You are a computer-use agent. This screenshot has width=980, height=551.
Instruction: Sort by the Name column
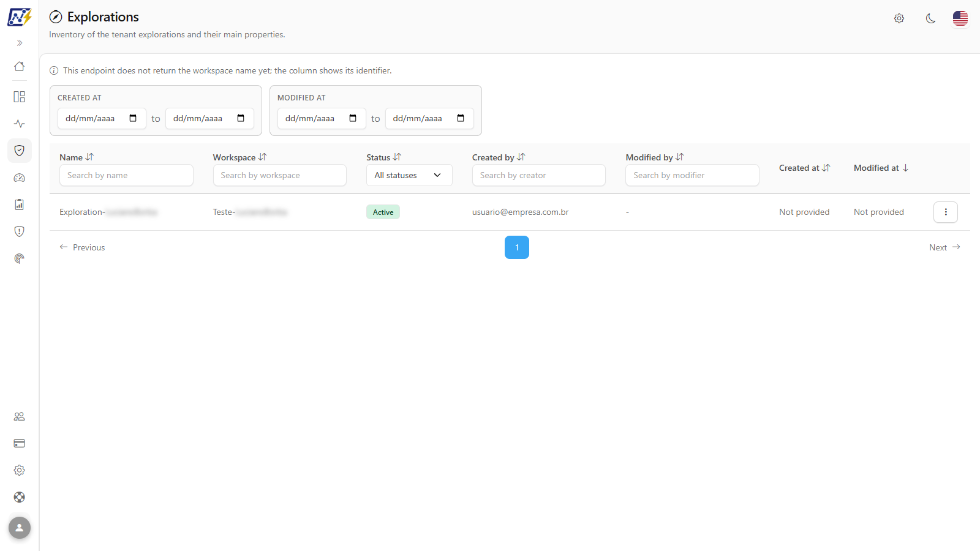pos(77,157)
